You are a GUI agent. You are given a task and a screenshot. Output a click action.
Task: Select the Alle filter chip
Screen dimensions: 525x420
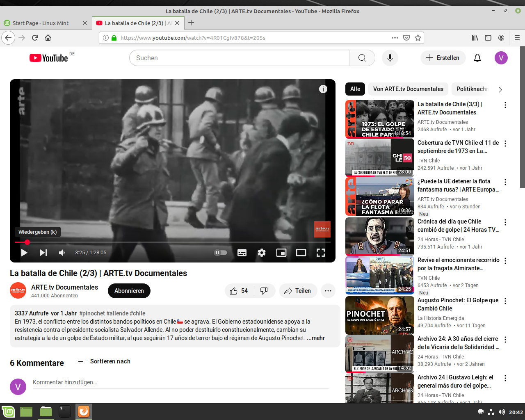[x=355, y=89]
